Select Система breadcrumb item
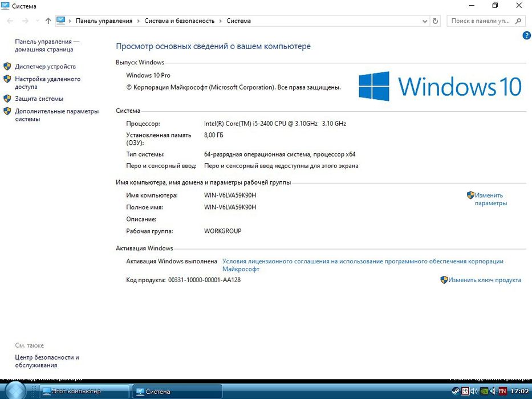 click(x=238, y=21)
